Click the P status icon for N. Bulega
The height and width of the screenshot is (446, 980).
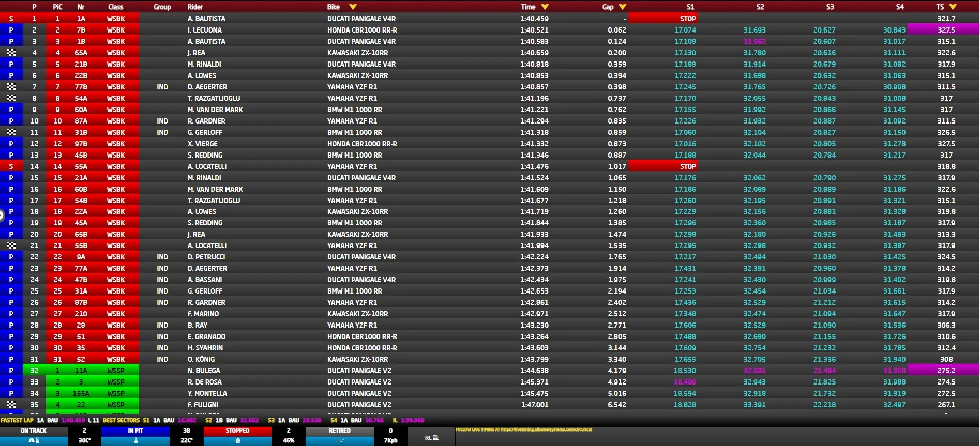pos(11,371)
